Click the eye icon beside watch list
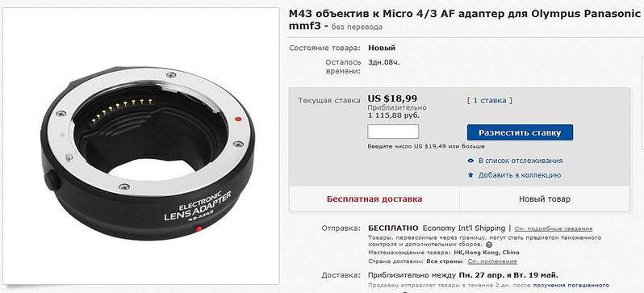 coord(470,161)
